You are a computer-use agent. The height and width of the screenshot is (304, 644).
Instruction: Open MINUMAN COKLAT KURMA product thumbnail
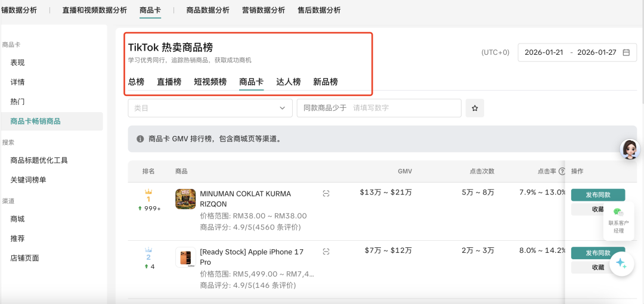(x=185, y=199)
